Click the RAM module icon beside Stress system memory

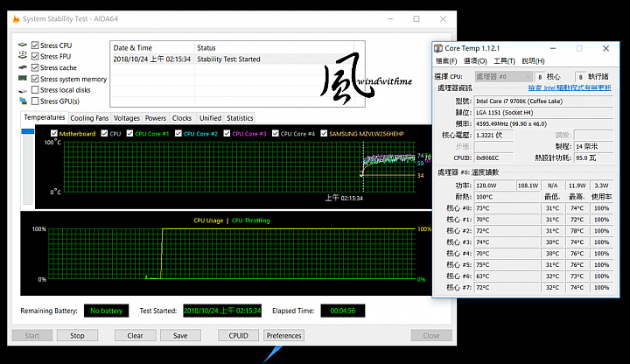pos(23,79)
